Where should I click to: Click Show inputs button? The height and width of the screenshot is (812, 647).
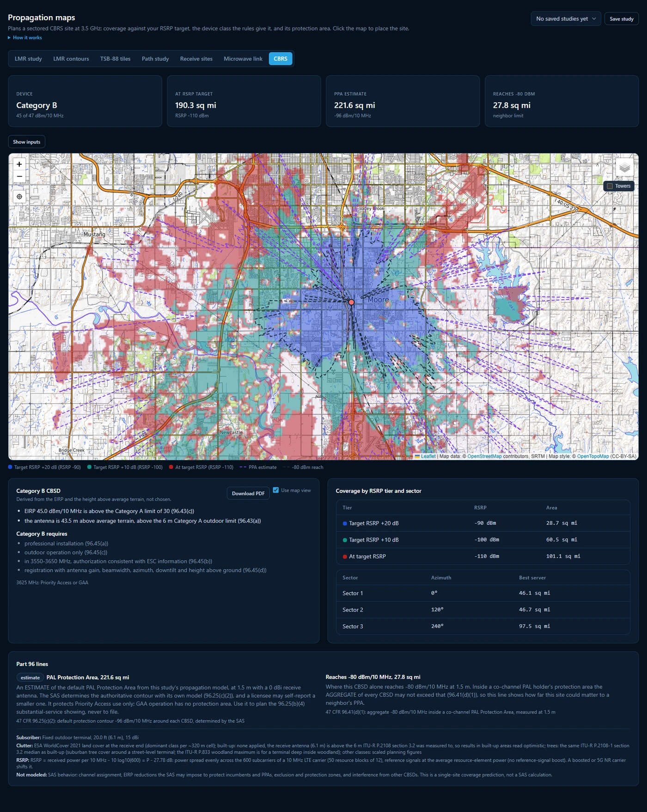coord(27,142)
